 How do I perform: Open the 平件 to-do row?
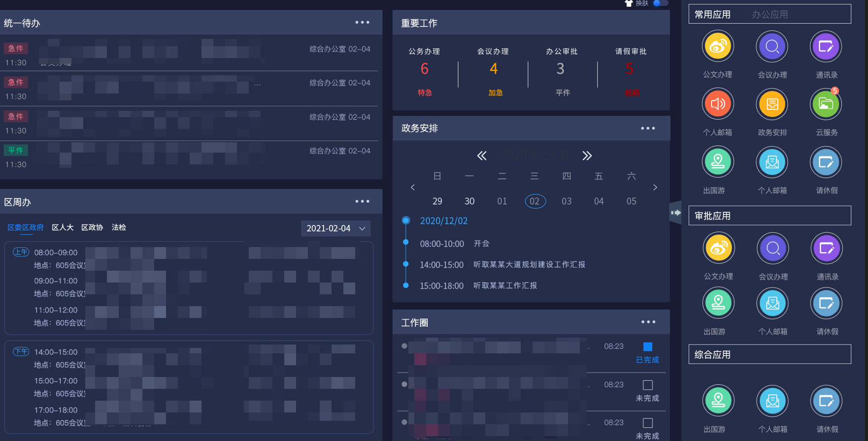[189, 157]
